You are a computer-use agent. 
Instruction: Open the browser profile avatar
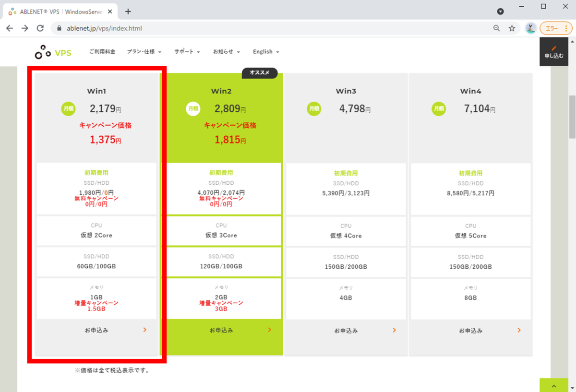[530, 28]
